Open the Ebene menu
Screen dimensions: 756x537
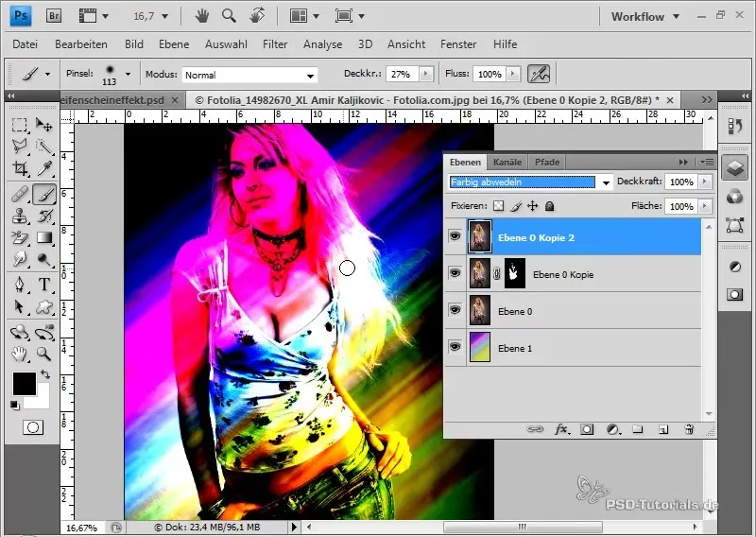pos(174,43)
